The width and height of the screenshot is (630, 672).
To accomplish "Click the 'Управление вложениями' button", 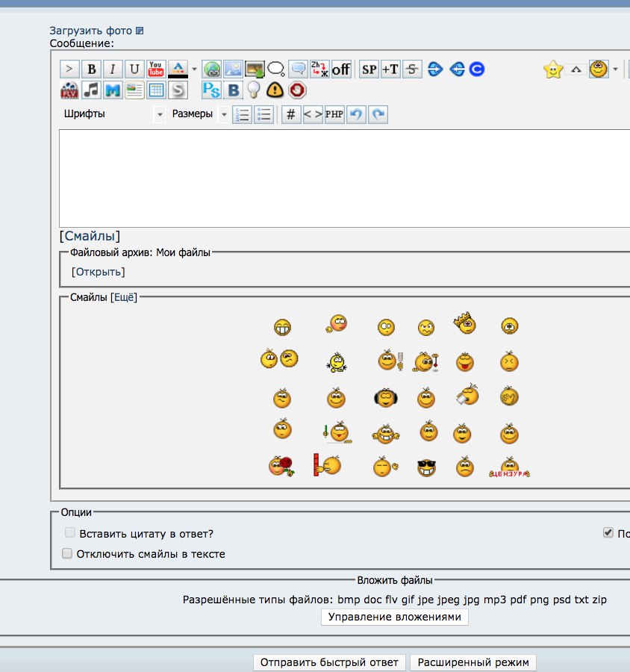I will (x=395, y=617).
